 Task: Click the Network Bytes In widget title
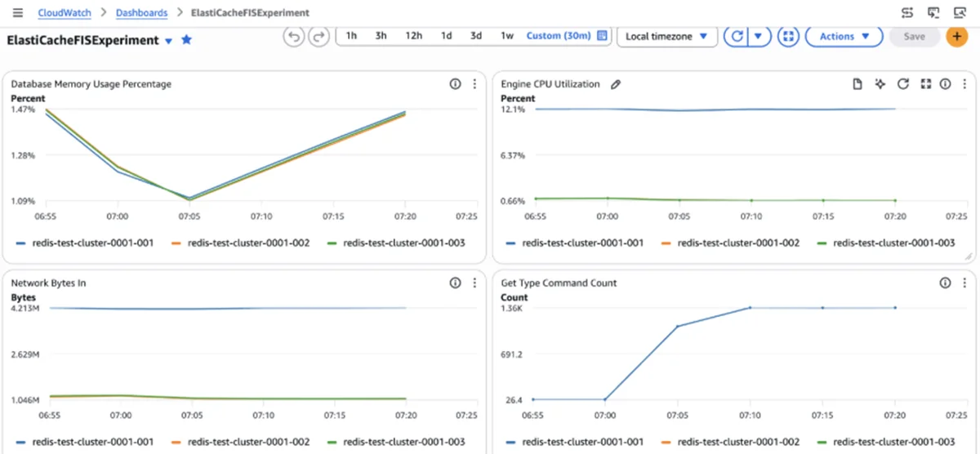pyautogui.click(x=49, y=283)
